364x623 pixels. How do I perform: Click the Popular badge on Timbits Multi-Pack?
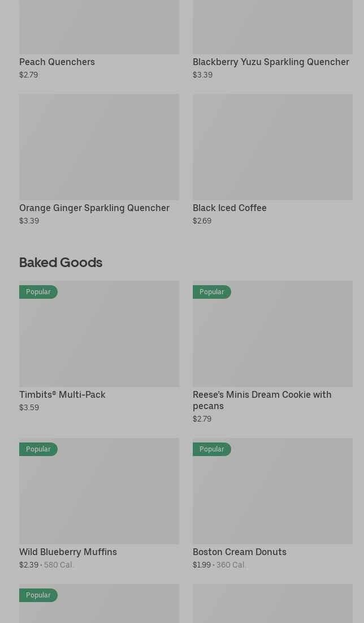coord(38,292)
